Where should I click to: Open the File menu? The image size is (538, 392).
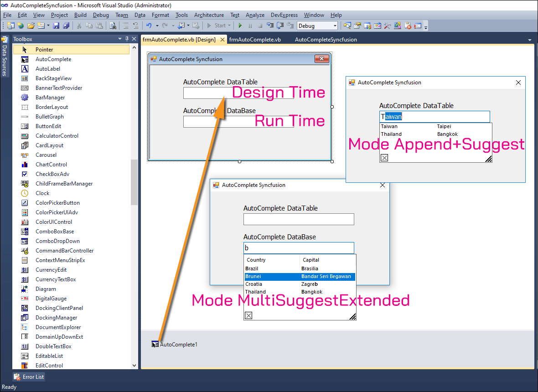pos(7,15)
